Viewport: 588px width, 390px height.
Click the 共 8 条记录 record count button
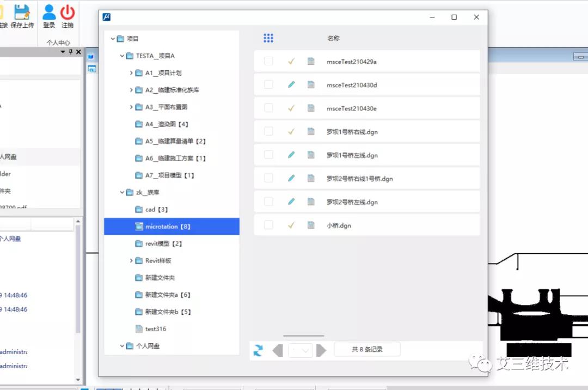367,349
